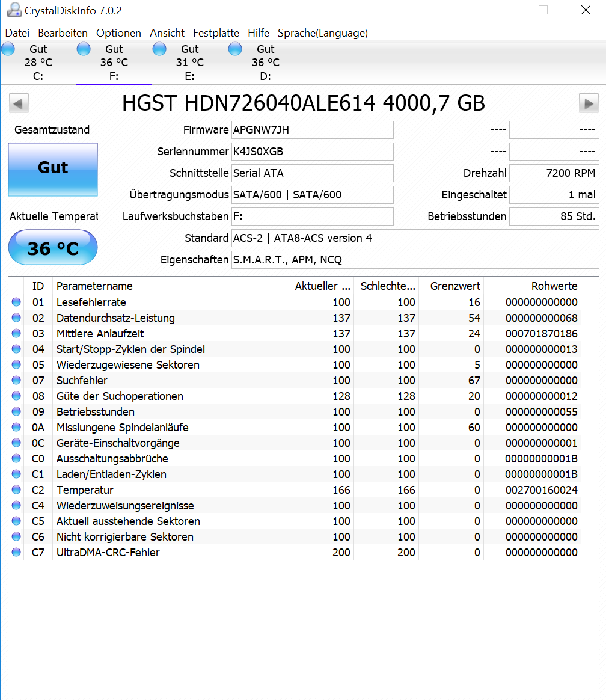Click the Seriennummer field K4JS0XGB

tap(313, 152)
